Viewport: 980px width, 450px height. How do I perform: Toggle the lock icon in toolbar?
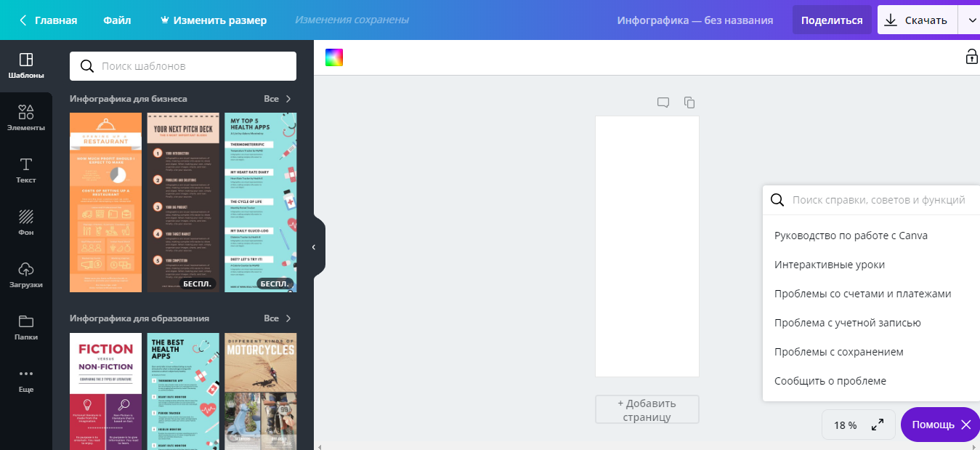[x=971, y=57]
